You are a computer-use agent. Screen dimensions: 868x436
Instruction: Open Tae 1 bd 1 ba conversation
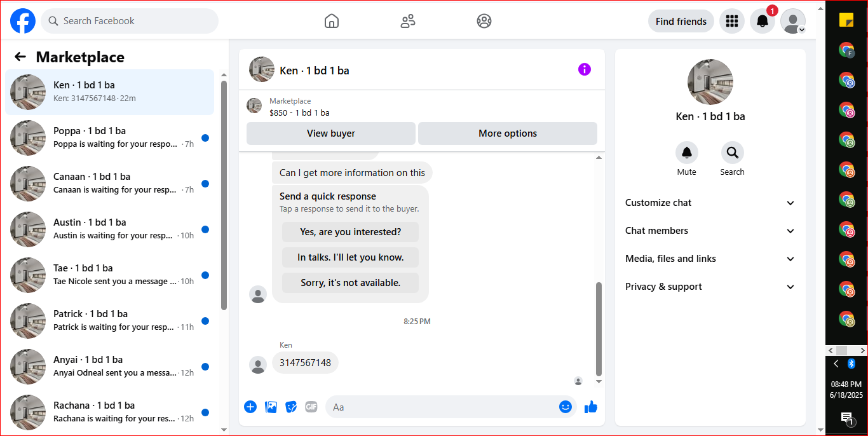pos(110,275)
